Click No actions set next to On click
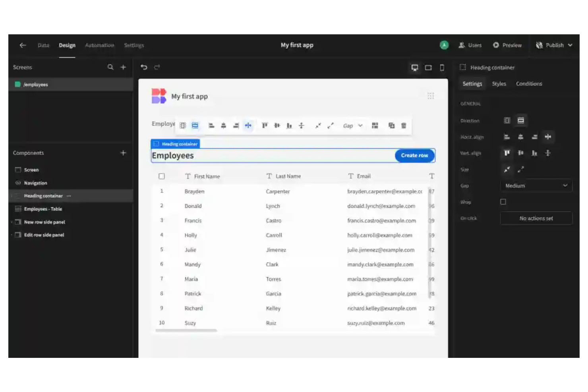Viewport: 588px width, 392px height. (x=536, y=218)
